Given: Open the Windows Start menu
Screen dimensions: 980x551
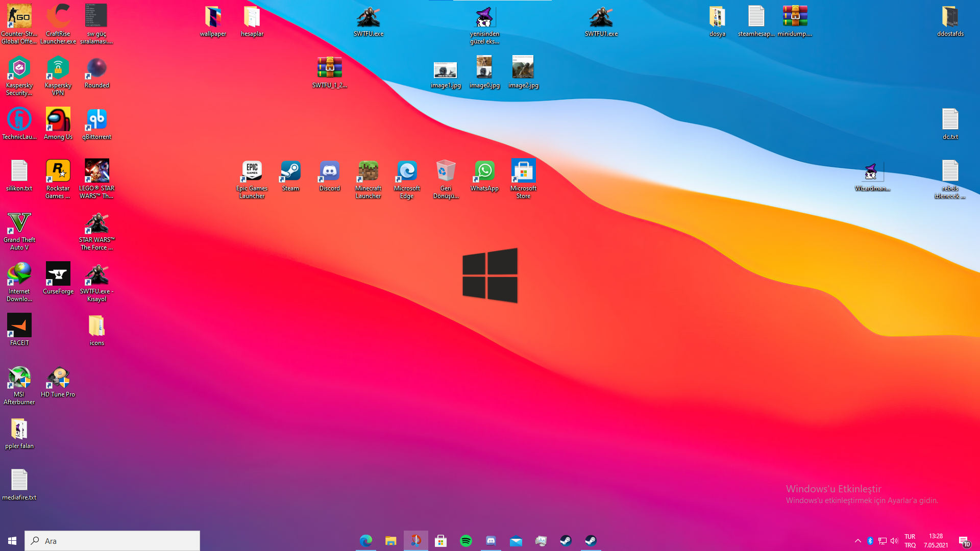Looking at the screenshot, I should tap(12, 541).
